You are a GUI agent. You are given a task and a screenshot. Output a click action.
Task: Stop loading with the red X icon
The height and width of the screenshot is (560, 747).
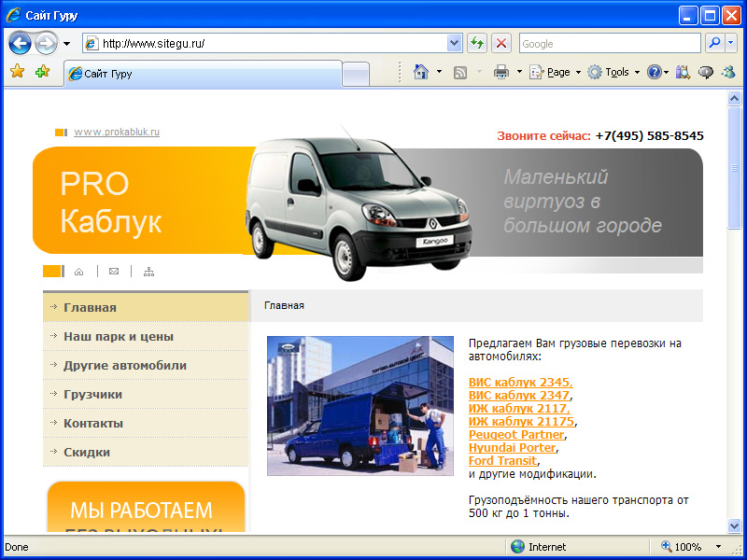click(x=500, y=44)
